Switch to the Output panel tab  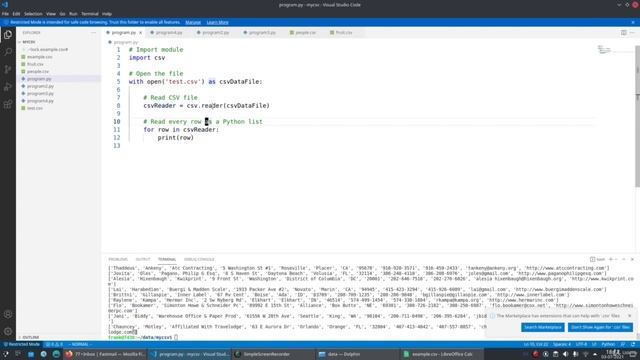click(143, 259)
